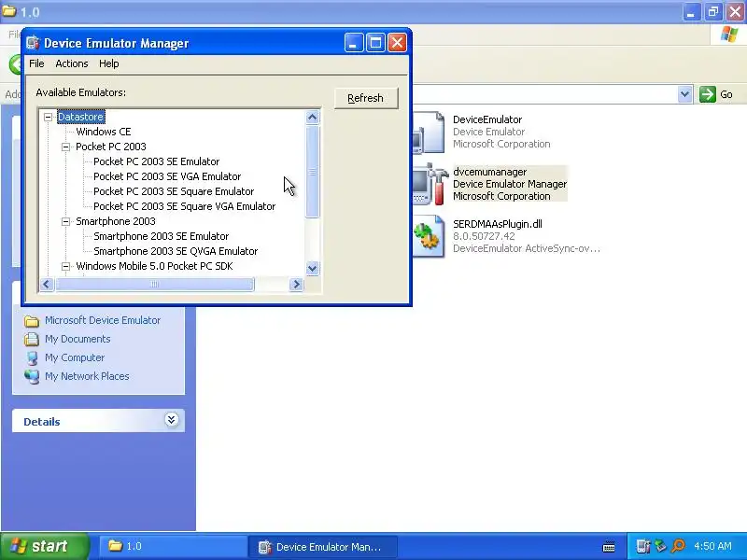Select the SERDMAAsPlugin.dll file icon
Image resolution: width=747 pixels, height=560 pixels.
[x=429, y=237]
